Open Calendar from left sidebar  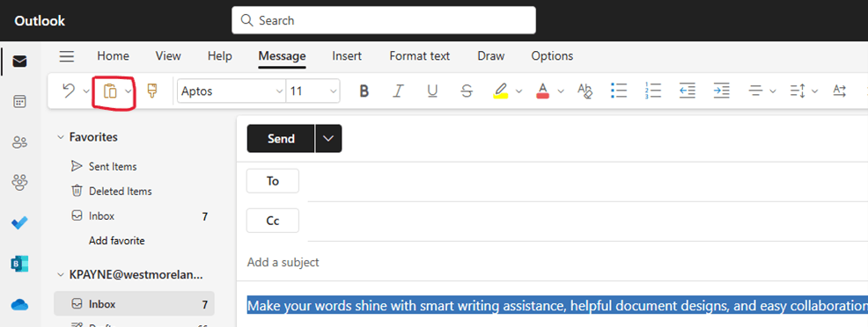tap(20, 102)
